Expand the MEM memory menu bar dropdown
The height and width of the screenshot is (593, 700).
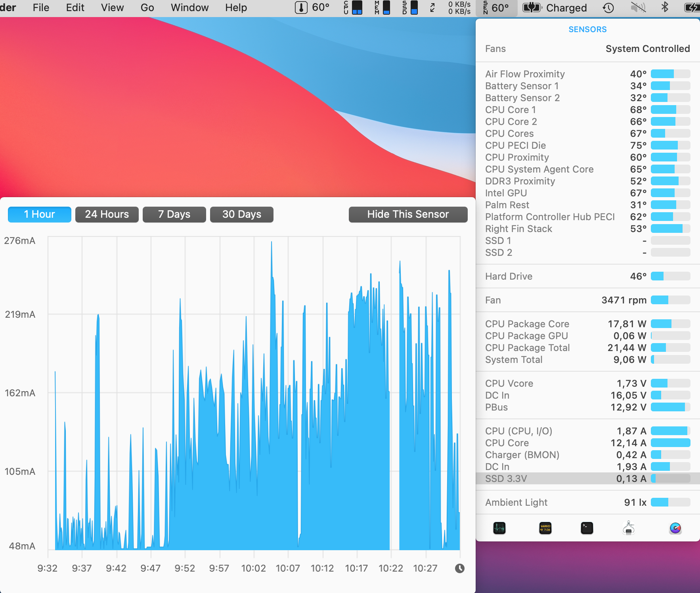tap(382, 8)
